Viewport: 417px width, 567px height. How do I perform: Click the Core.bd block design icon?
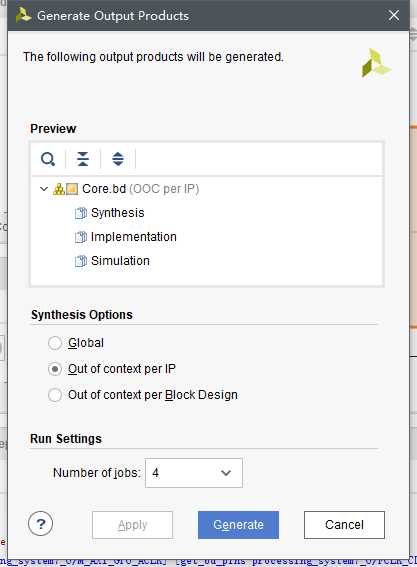click(65, 189)
